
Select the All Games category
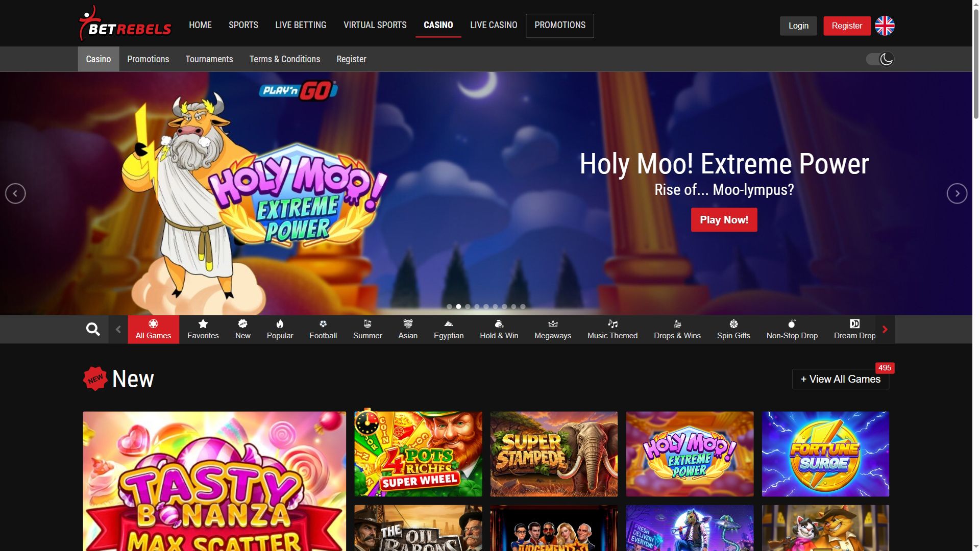tap(153, 329)
